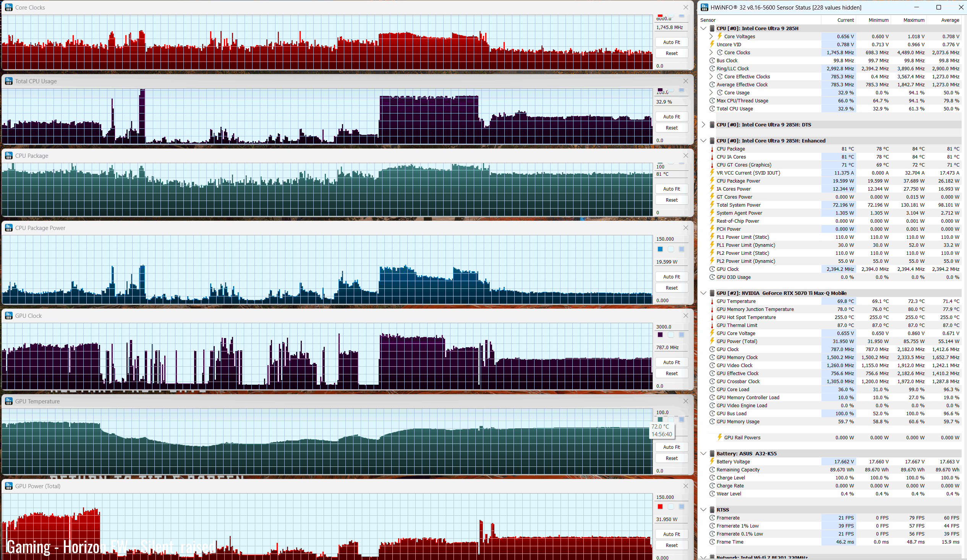Click chip icon of the NVIDIA GeForce RTX 5070 Ti group

pos(712,293)
